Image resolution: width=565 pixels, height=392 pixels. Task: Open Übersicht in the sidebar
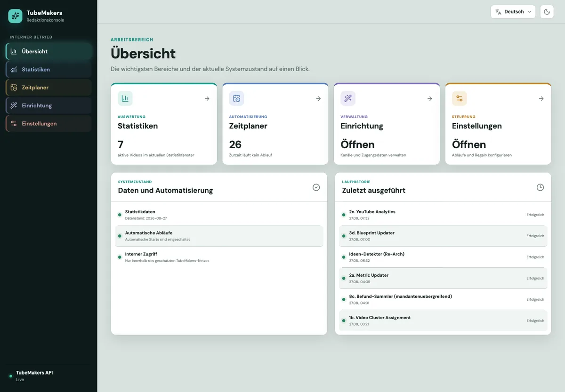48,51
